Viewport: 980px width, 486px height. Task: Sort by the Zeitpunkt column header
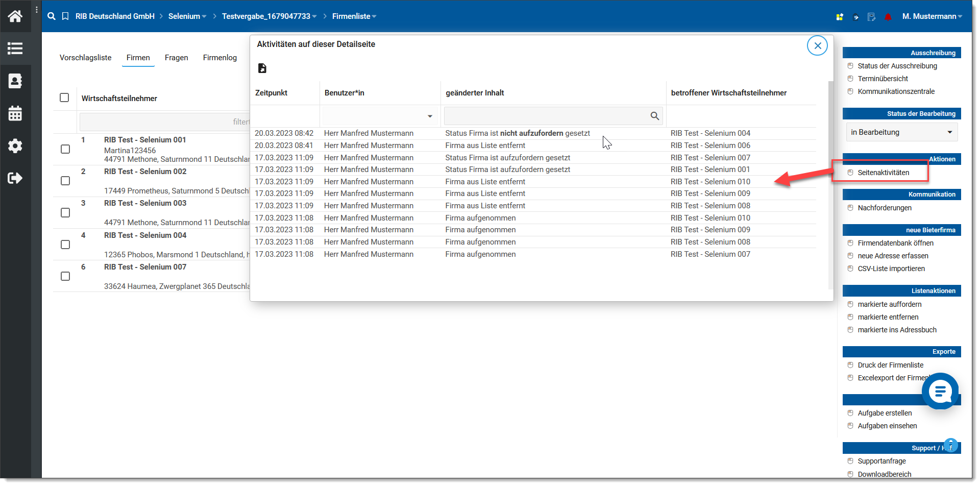point(271,93)
